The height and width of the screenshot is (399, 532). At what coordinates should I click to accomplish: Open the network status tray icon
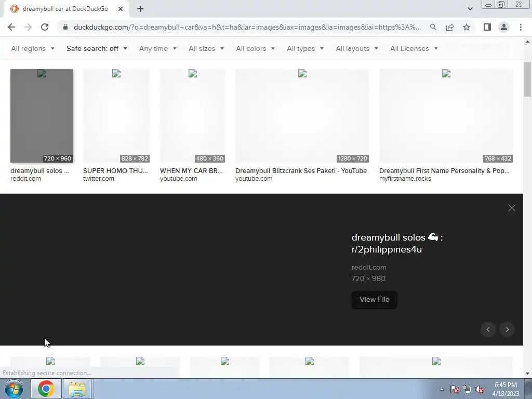click(x=467, y=389)
